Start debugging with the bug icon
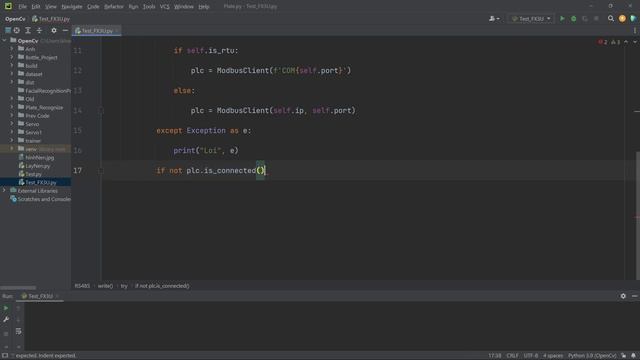 [x=573, y=19]
